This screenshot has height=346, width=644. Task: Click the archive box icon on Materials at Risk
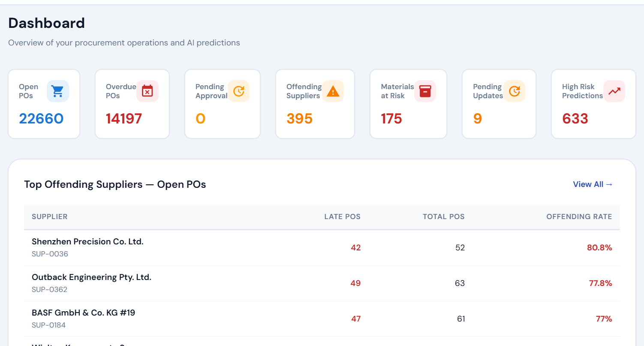click(425, 91)
